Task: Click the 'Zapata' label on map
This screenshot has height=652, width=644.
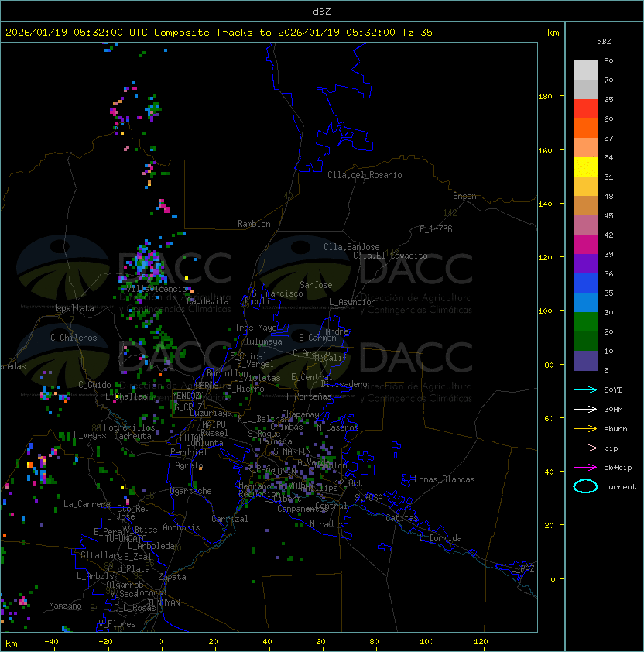Action: [x=172, y=577]
